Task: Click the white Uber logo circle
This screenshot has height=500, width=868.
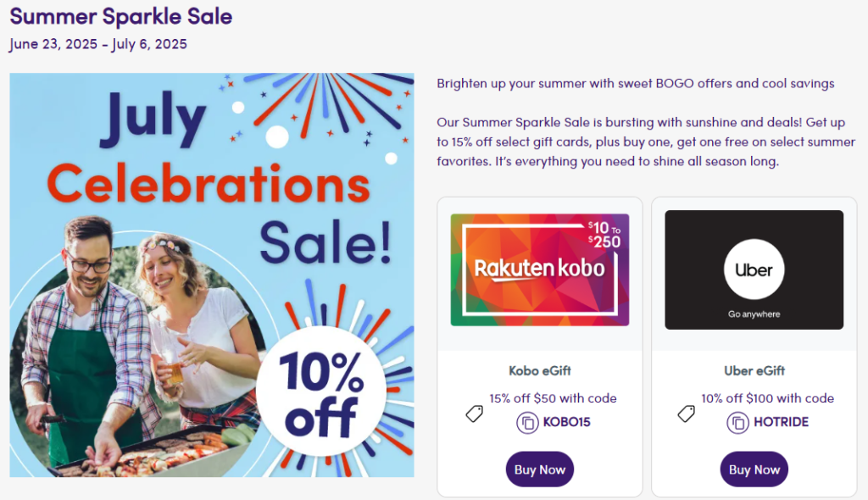Action: click(754, 270)
